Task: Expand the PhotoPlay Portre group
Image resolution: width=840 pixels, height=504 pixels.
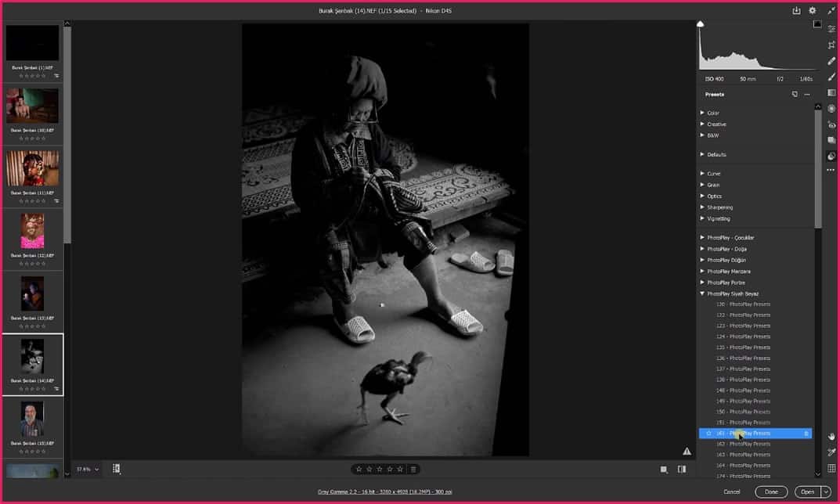Action: (x=701, y=283)
